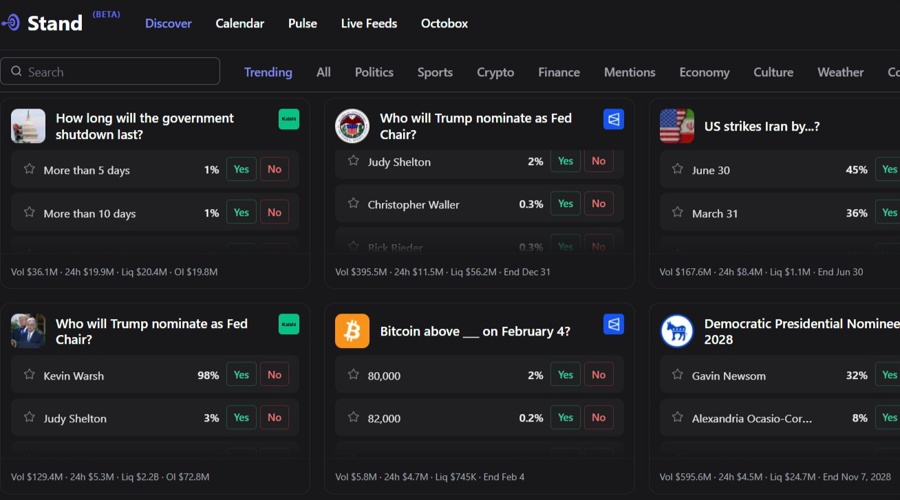
Task: Click the US-Iran flag thumbnail
Action: click(x=677, y=126)
